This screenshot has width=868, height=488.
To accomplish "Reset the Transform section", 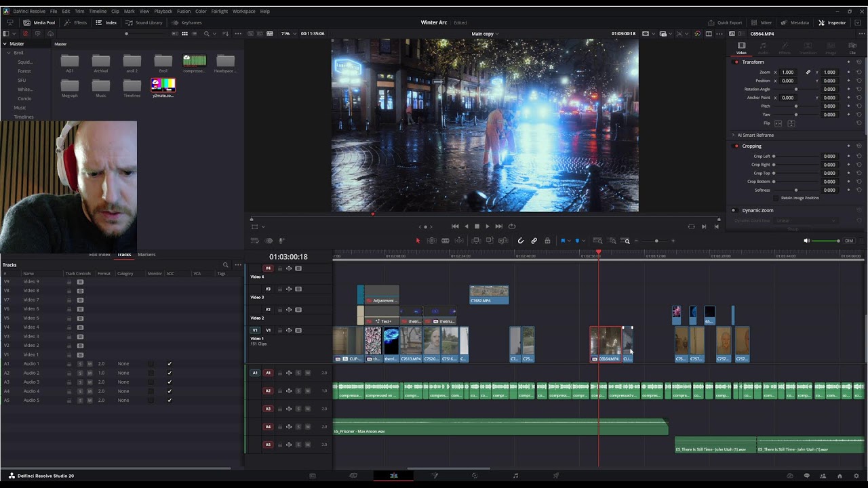I will (859, 62).
